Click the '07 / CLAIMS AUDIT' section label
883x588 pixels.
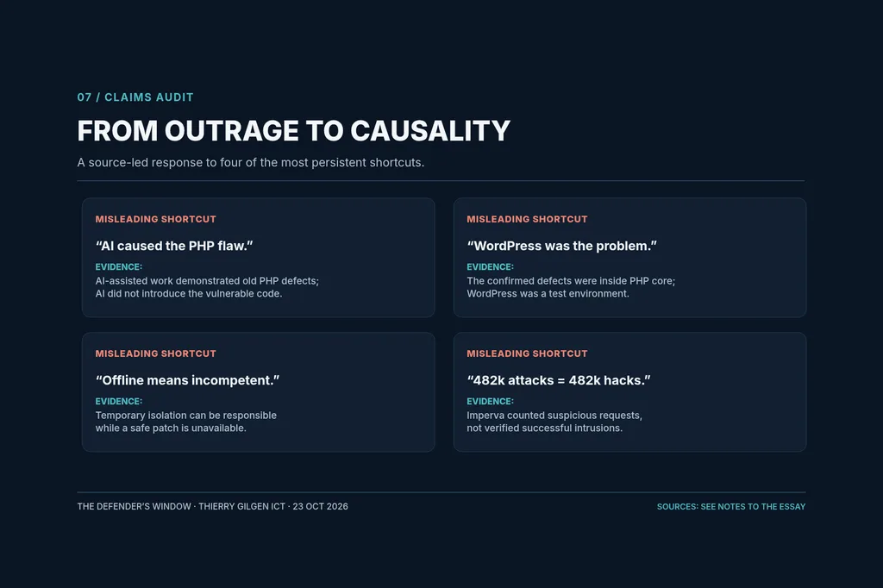pyautogui.click(x=135, y=97)
